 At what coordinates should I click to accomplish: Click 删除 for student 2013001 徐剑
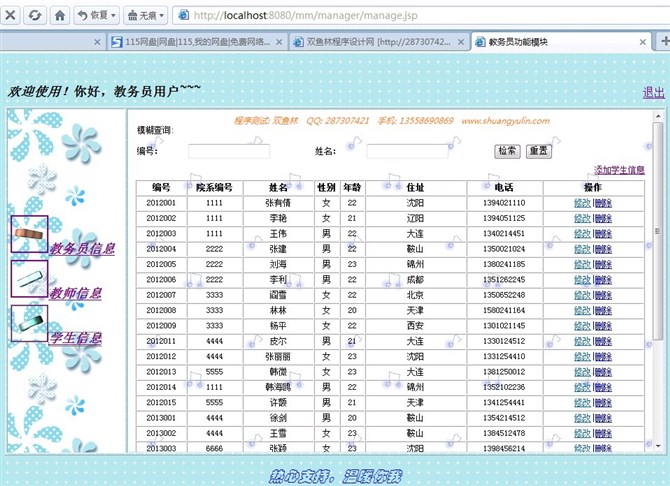pos(603,418)
